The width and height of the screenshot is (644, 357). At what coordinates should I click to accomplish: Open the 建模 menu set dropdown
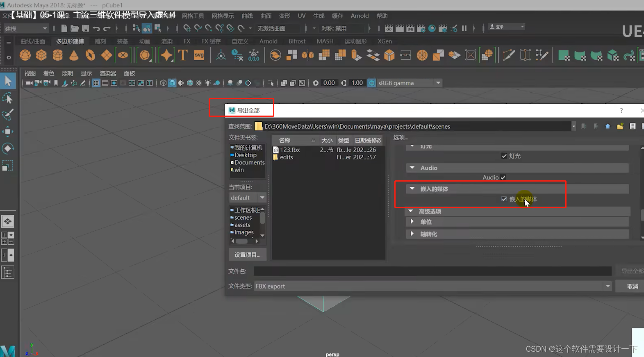pos(26,28)
